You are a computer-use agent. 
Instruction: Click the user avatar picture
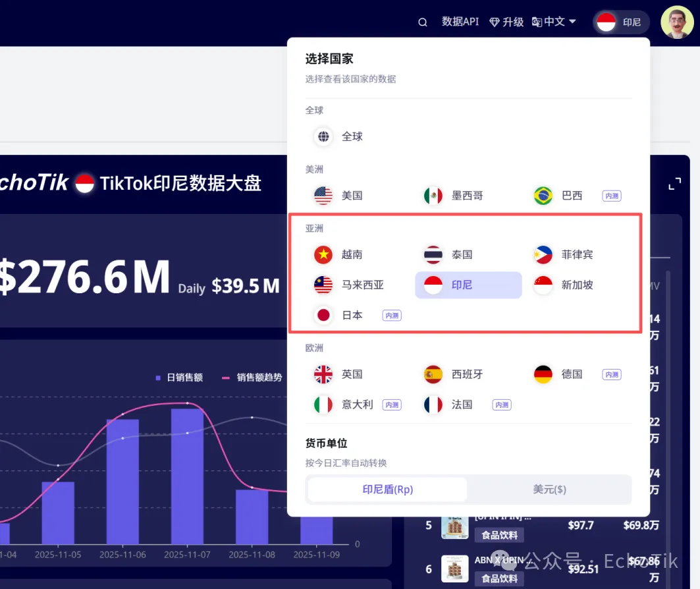(x=676, y=22)
